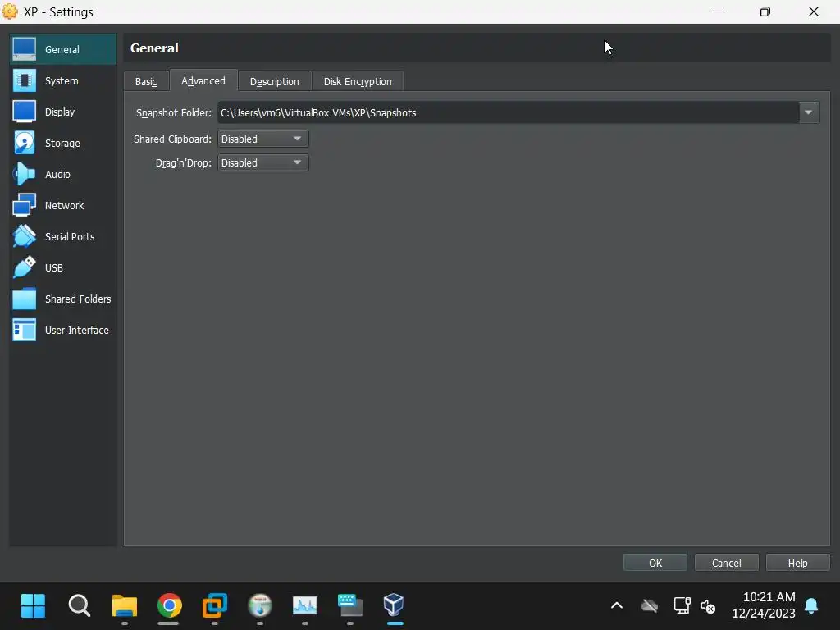Switch to the Basic tab
840x630 pixels.
tap(146, 81)
